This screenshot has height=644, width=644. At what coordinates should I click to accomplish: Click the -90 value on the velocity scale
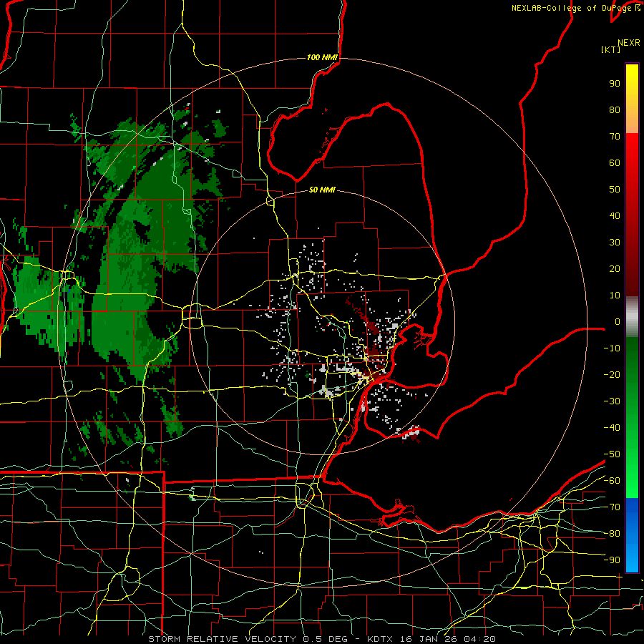[x=612, y=560]
